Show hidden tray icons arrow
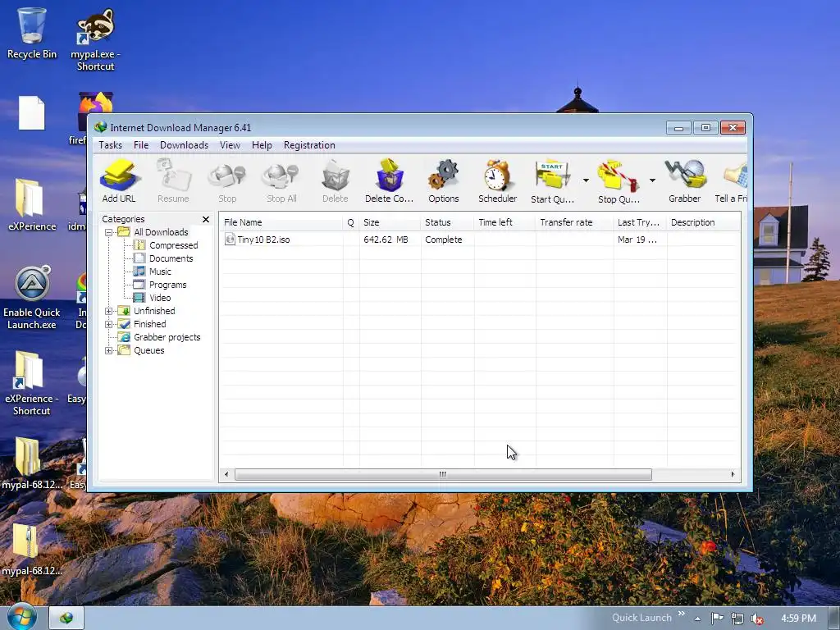Image resolution: width=840 pixels, height=630 pixels. 697,619
